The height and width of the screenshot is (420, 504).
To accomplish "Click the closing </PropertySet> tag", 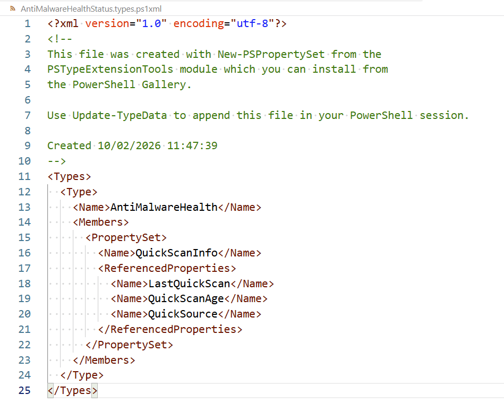I will pos(129,345).
